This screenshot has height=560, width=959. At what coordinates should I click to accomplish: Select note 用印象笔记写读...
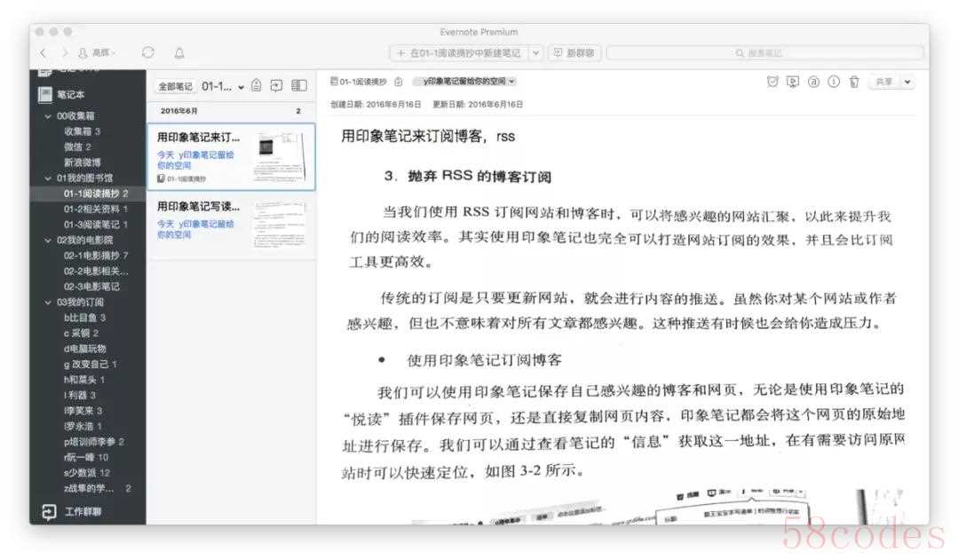click(x=231, y=225)
